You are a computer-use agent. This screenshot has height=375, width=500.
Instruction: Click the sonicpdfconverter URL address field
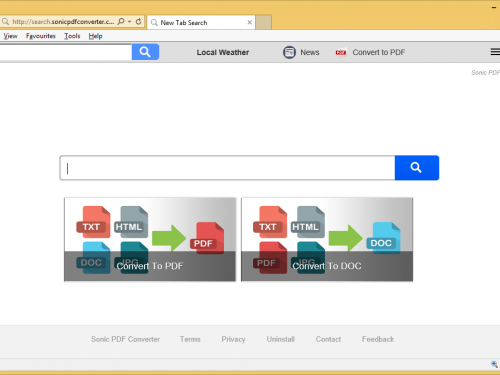point(63,22)
